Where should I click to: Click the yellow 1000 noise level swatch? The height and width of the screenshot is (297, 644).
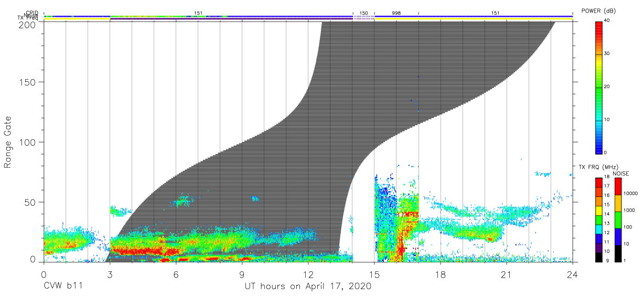(x=618, y=203)
